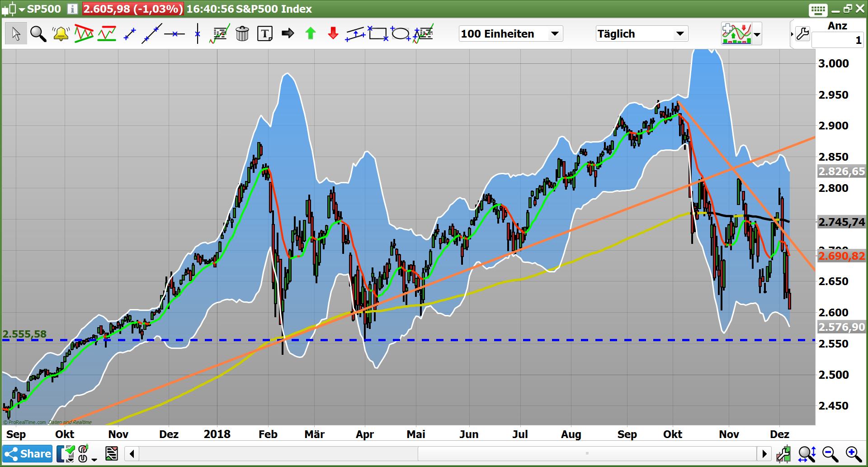868x467 pixels.
Task: Click the auto-fit zoom magnifier icon
Action: pyautogui.click(x=807, y=453)
